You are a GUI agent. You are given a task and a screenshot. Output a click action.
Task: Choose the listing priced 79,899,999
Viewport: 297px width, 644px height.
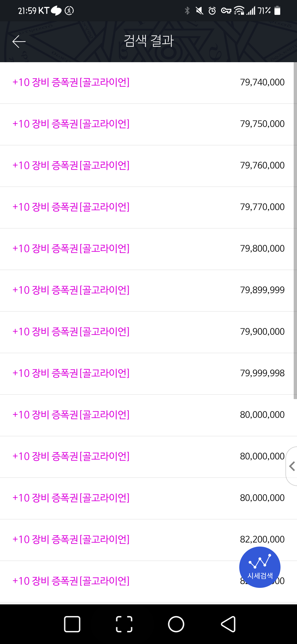point(148,290)
